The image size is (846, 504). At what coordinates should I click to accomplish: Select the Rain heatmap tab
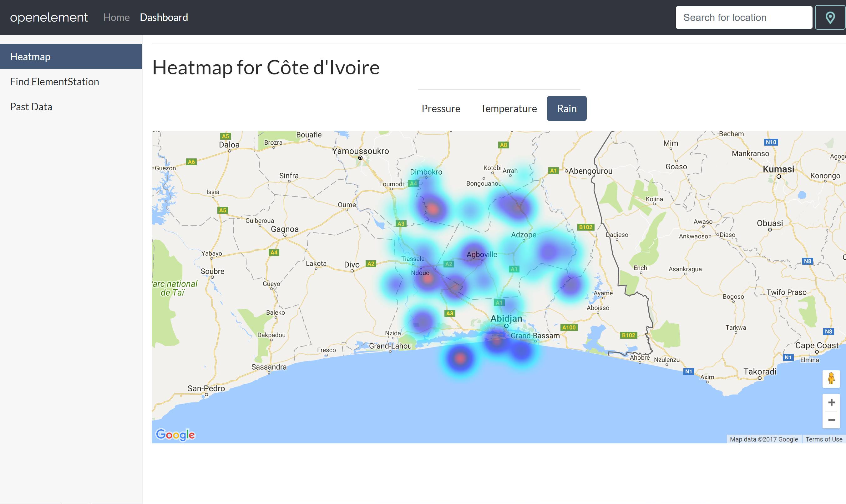click(567, 109)
